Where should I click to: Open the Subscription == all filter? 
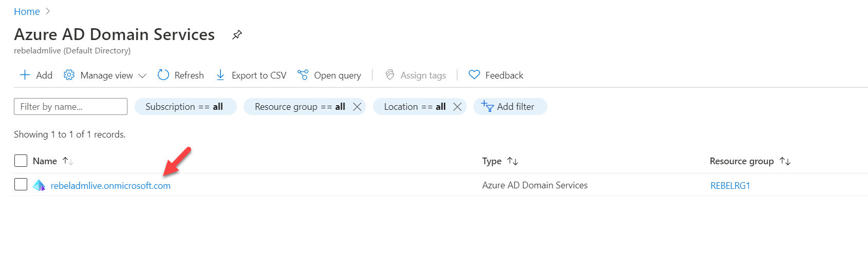tap(186, 107)
